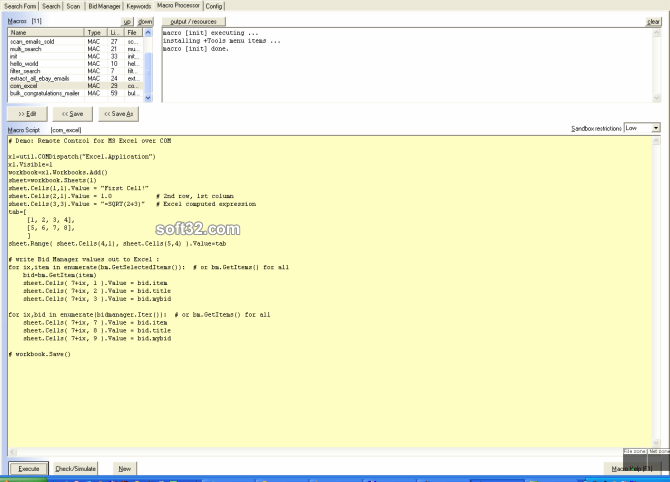
Task: Click the 'down' button above macro list
Action: tap(145, 21)
